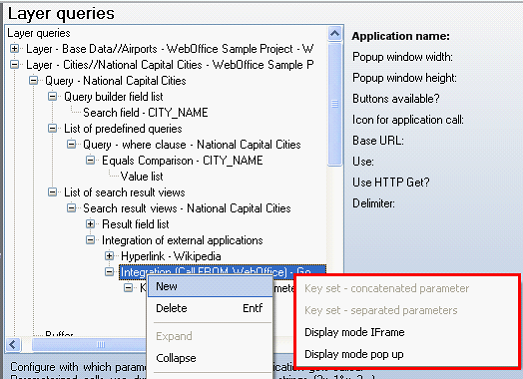Click the Base URL label
Image resolution: width=523 pixels, height=379 pixels.
pyautogui.click(x=378, y=141)
